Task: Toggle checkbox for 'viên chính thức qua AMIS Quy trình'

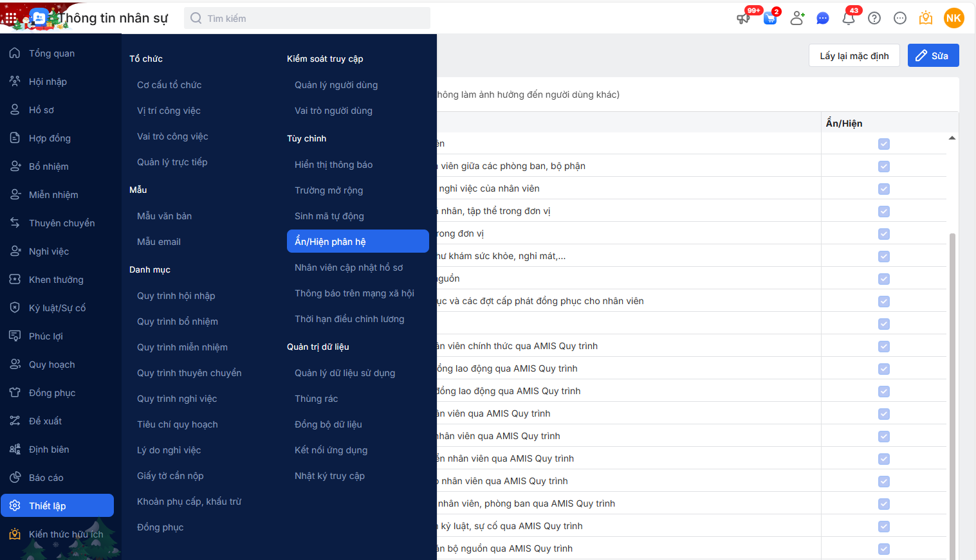Action: (x=884, y=347)
